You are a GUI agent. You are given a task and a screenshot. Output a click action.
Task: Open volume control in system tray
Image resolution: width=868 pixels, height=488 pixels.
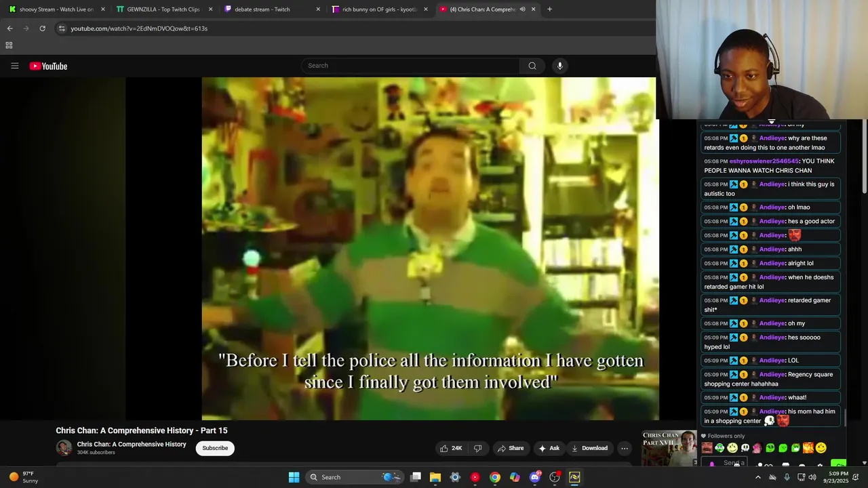click(812, 477)
